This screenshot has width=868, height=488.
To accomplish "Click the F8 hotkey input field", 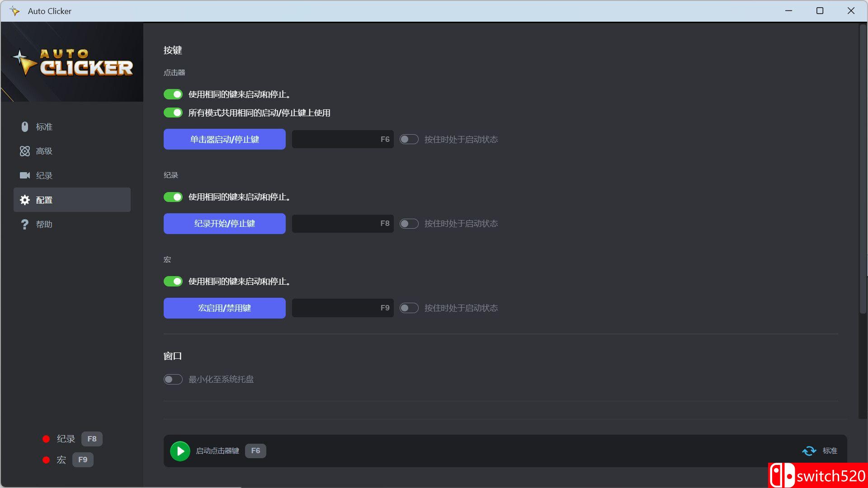I will pyautogui.click(x=342, y=223).
